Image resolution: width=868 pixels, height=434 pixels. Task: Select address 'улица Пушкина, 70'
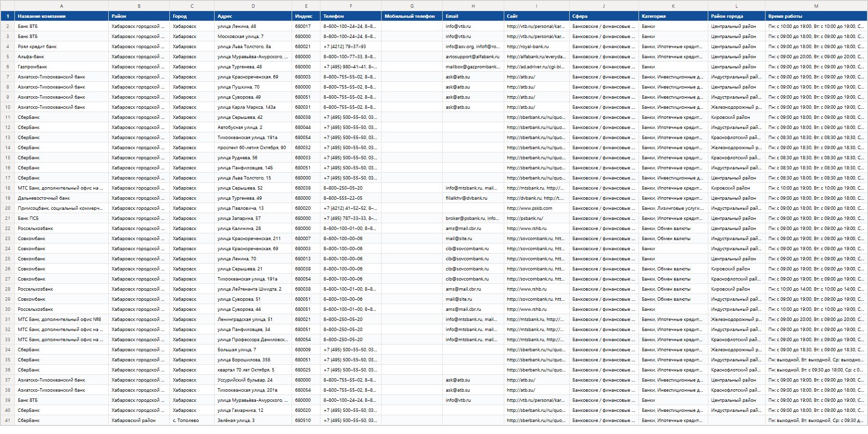pyautogui.click(x=253, y=87)
